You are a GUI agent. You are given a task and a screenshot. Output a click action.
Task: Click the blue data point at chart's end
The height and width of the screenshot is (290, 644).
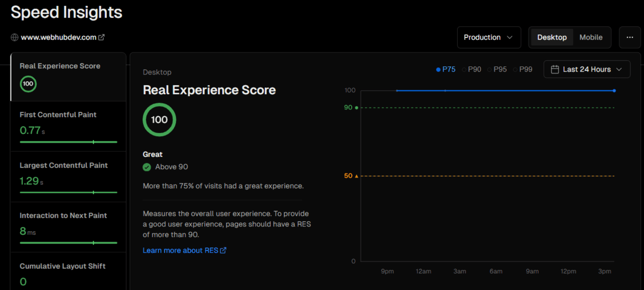(x=614, y=90)
